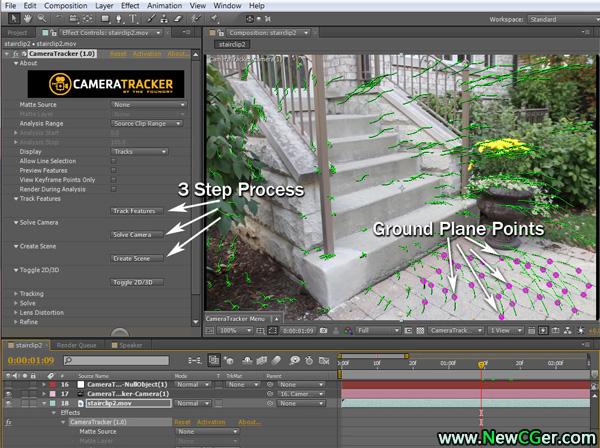Toggle Preview Features checkbox

pos(114,170)
